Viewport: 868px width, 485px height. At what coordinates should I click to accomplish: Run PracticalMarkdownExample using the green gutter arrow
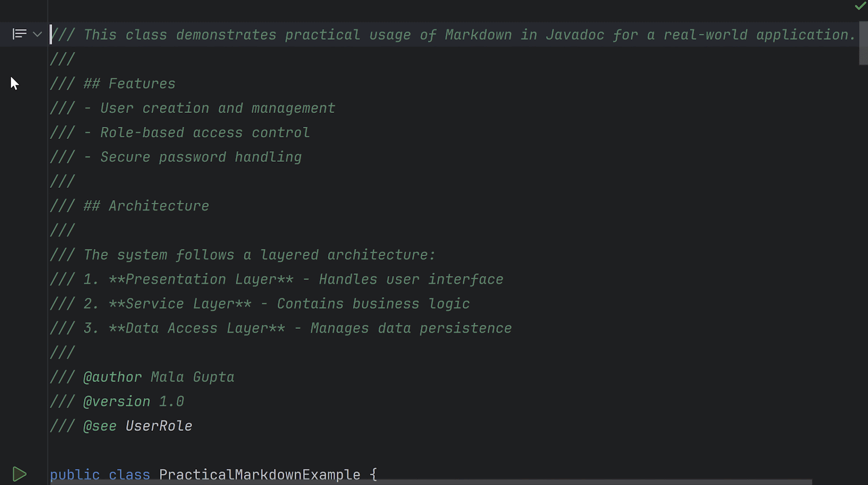click(19, 474)
